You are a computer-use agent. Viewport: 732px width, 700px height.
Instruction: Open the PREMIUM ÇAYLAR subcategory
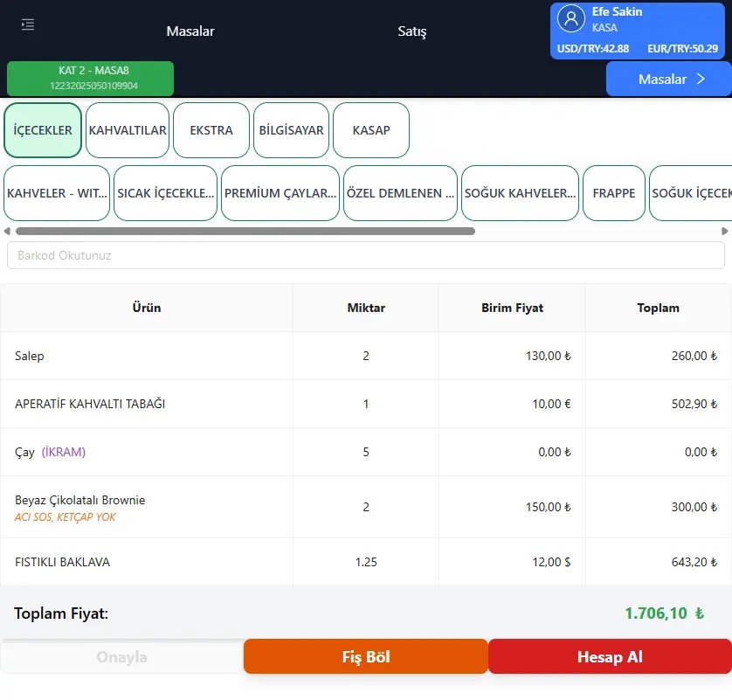coord(280,193)
